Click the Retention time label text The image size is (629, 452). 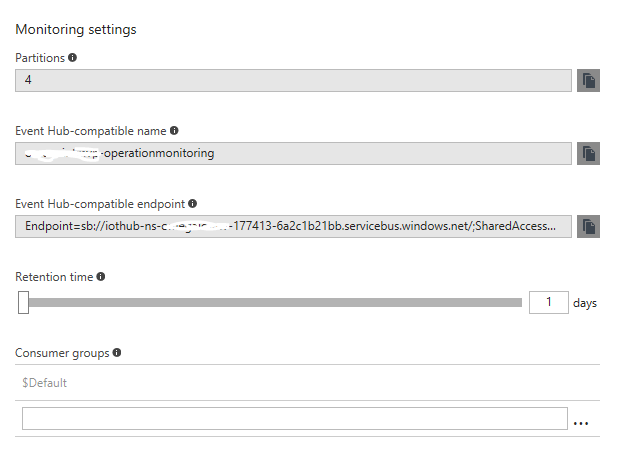pos(54,277)
